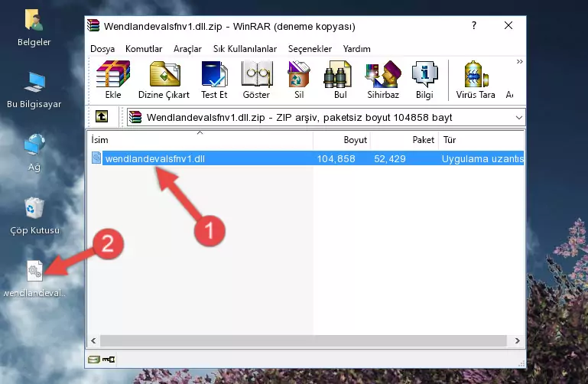
Task: Open the Bul (Find) binoculars tool
Action: click(337, 74)
